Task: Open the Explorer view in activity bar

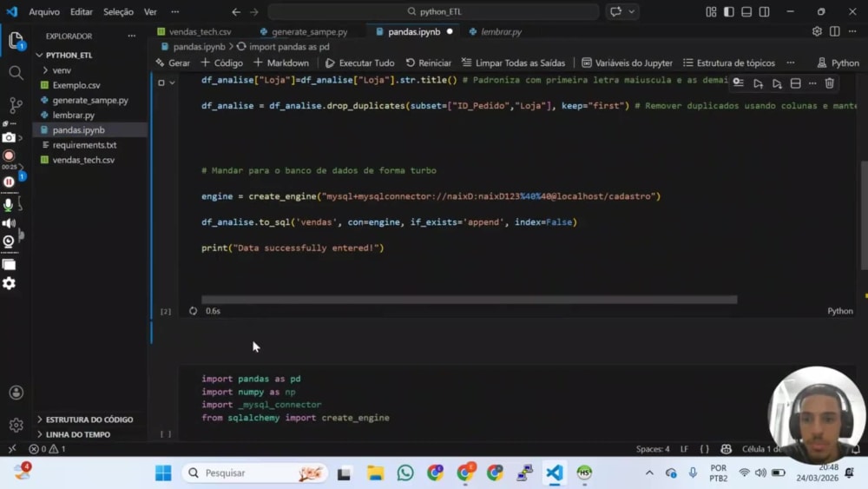Action: (16, 41)
